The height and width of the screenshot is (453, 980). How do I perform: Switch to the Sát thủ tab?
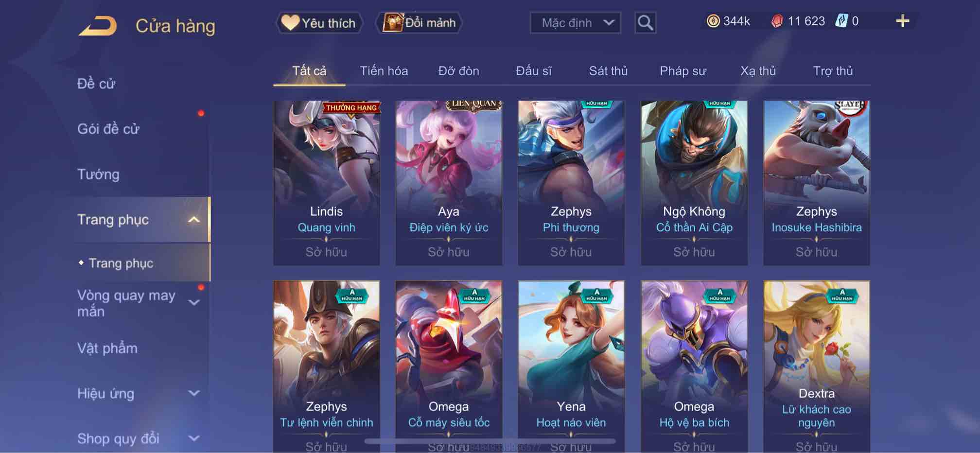(608, 71)
